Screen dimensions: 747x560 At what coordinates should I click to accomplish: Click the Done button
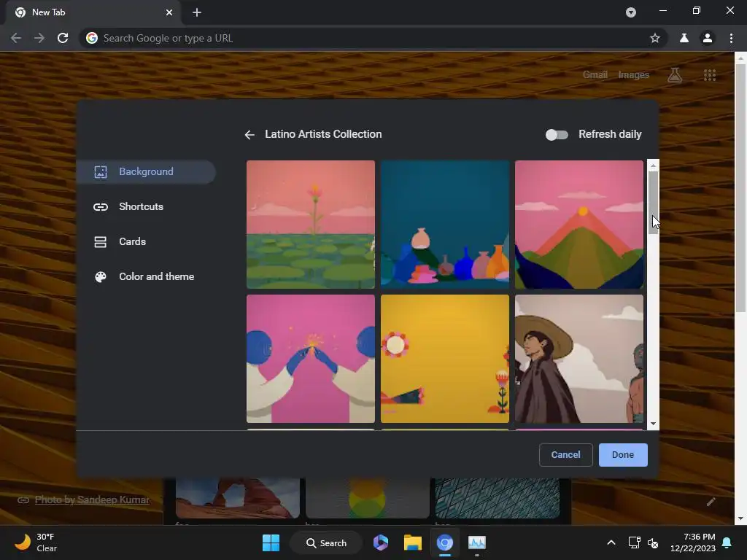(x=623, y=455)
